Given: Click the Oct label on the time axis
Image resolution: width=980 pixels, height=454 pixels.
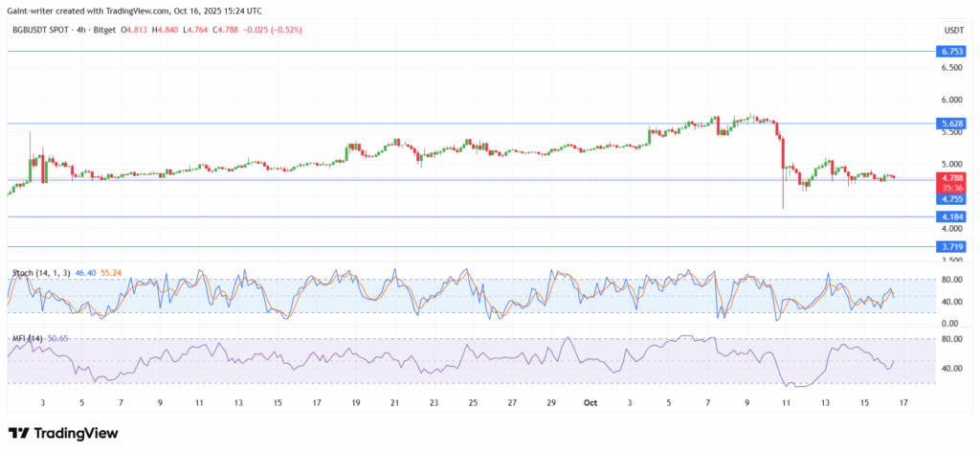Looking at the screenshot, I should pos(591,402).
